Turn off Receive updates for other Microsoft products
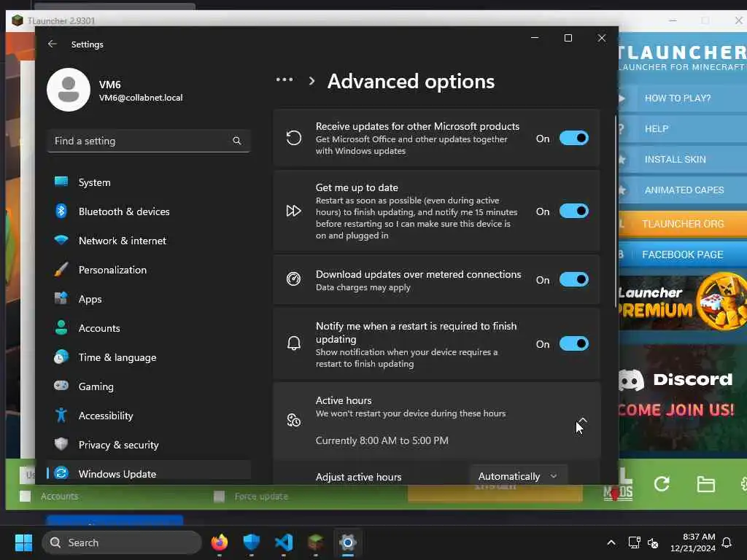This screenshot has width=747, height=560. click(574, 138)
